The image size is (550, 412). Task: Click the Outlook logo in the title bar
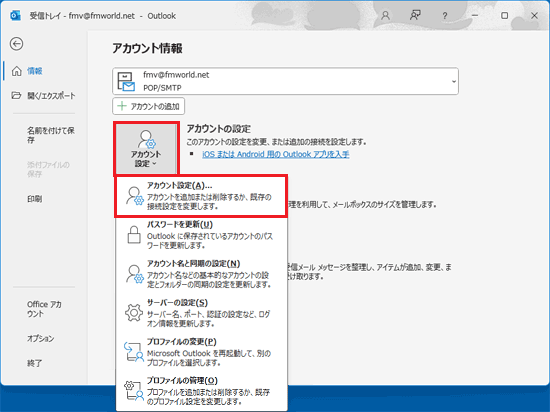pyautogui.click(x=15, y=16)
